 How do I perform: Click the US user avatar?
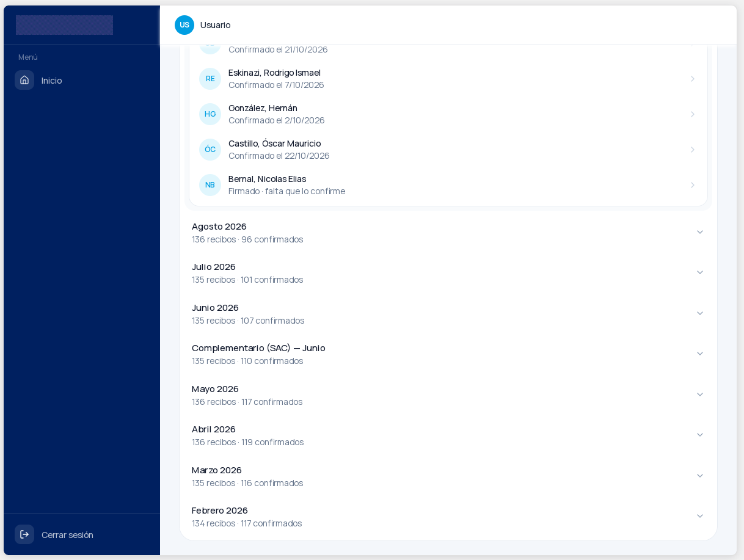click(184, 25)
